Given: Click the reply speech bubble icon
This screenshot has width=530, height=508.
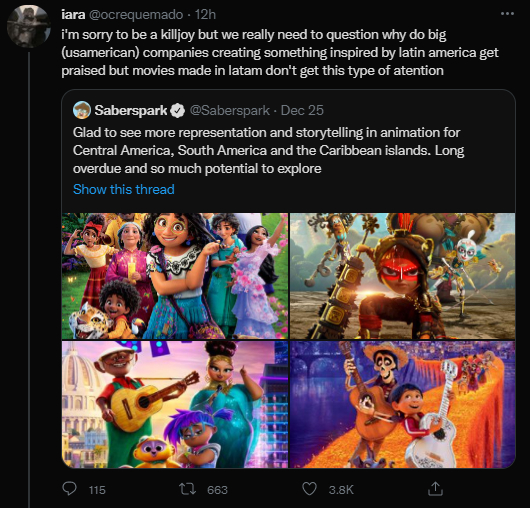Looking at the screenshot, I should click(x=70, y=489).
